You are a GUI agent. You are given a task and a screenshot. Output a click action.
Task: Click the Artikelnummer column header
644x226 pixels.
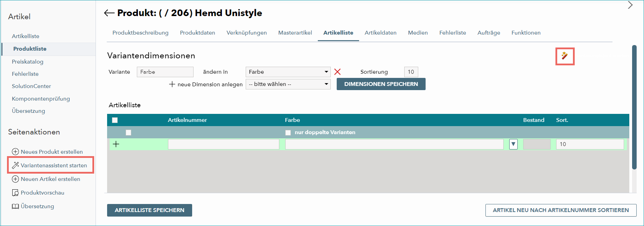(x=187, y=120)
